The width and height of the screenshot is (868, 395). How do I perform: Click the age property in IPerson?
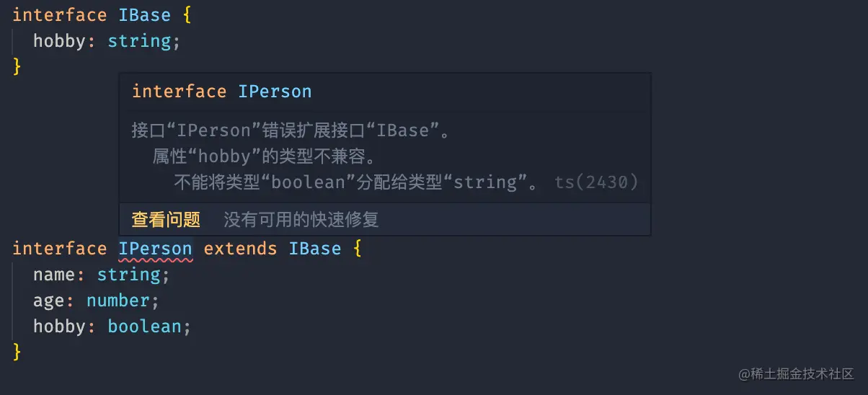(x=49, y=301)
